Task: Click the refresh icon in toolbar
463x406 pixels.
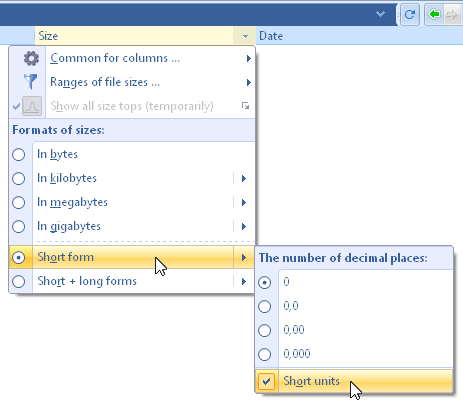Action: [x=410, y=14]
